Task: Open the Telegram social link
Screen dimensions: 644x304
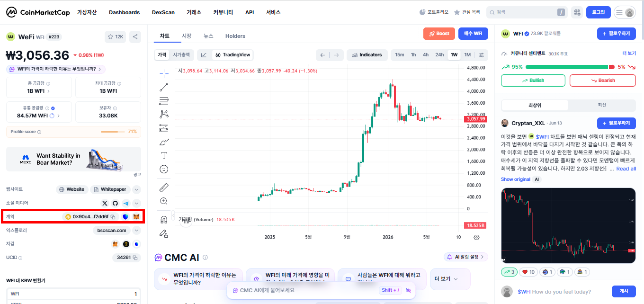Action: (x=126, y=203)
